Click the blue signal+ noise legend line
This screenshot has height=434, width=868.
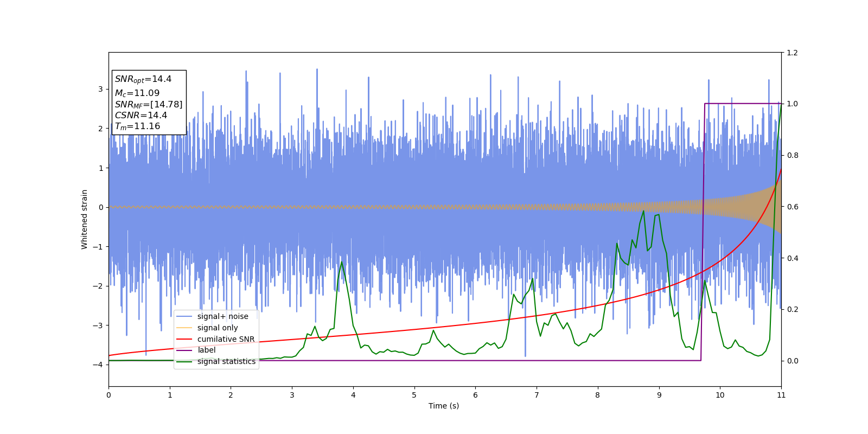pos(184,316)
